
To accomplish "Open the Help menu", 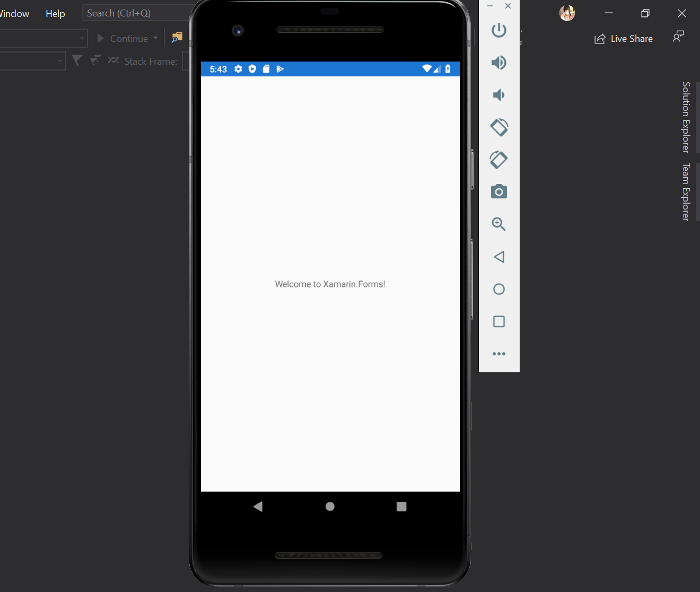I will [x=55, y=14].
